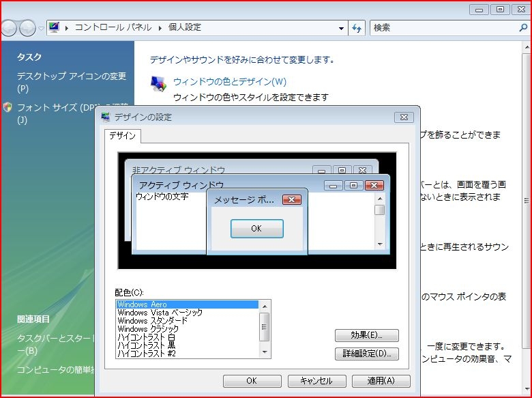Open ウィンドウの色とデザイン(W) link
The image size is (532, 398).
[x=230, y=81]
